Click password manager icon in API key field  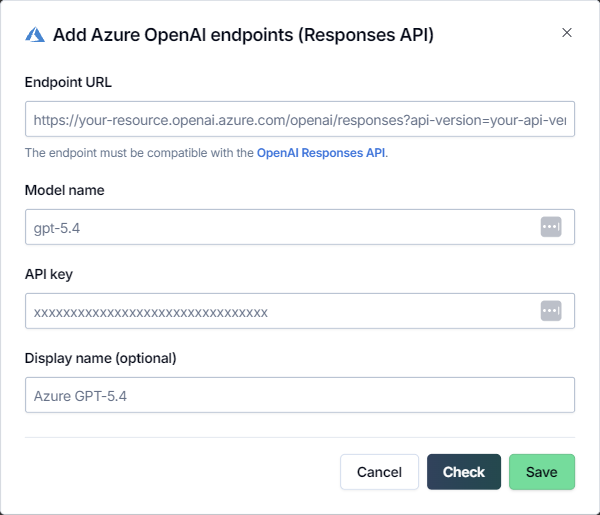pos(551,311)
